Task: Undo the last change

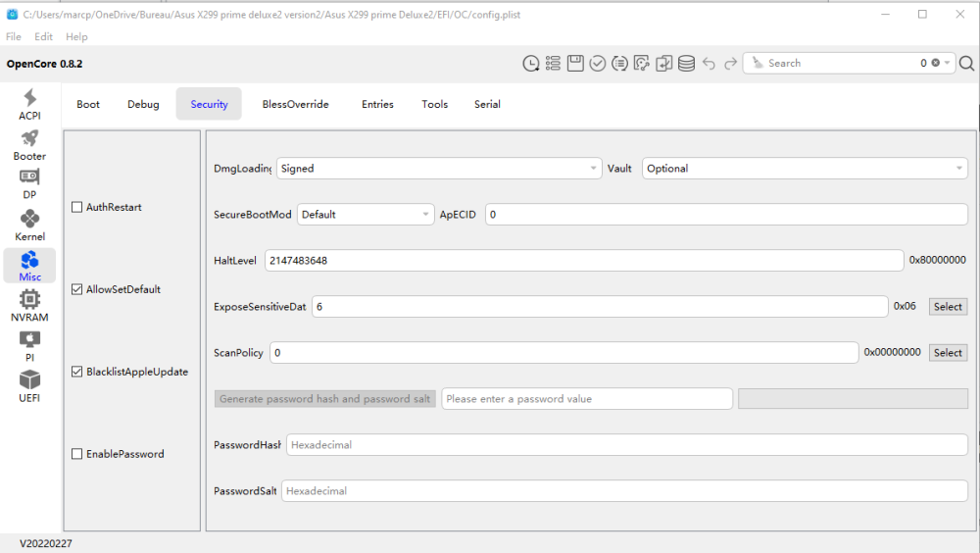Action: click(x=709, y=63)
